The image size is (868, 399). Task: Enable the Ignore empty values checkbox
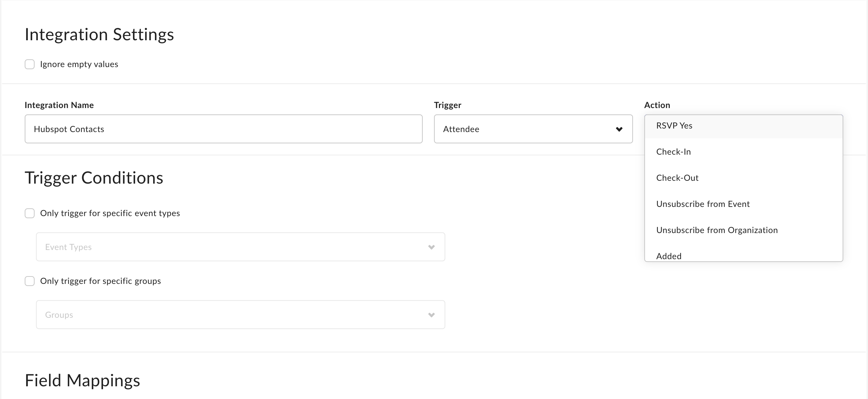pyautogui.click(x=30, y=64)
